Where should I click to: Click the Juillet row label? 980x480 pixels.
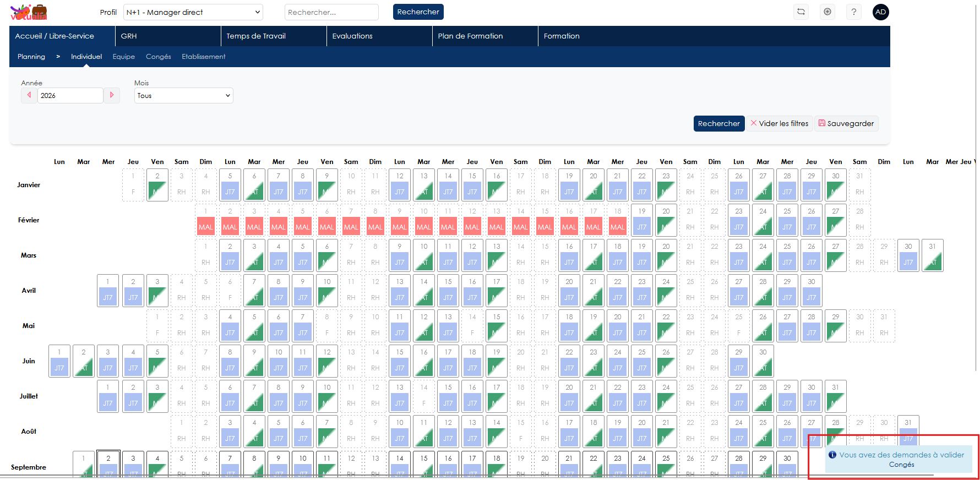[29, 396]
